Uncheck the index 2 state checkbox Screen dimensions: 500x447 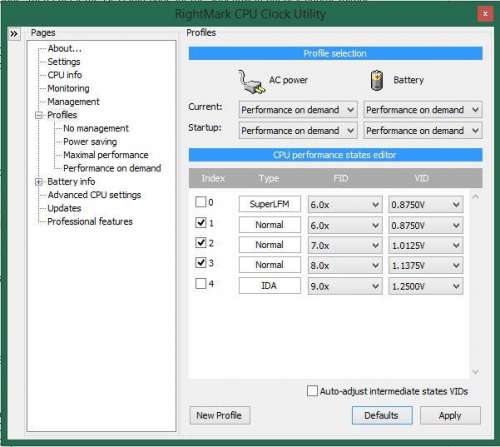(201, 242)
